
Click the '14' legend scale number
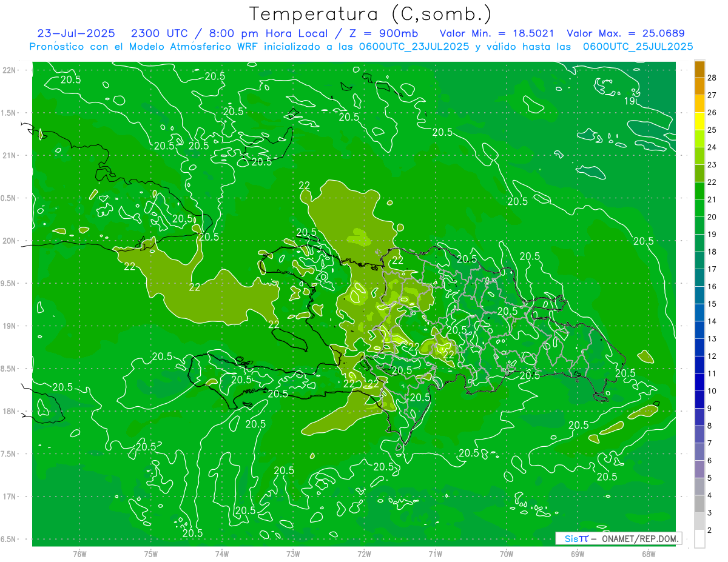coord(712,321)
